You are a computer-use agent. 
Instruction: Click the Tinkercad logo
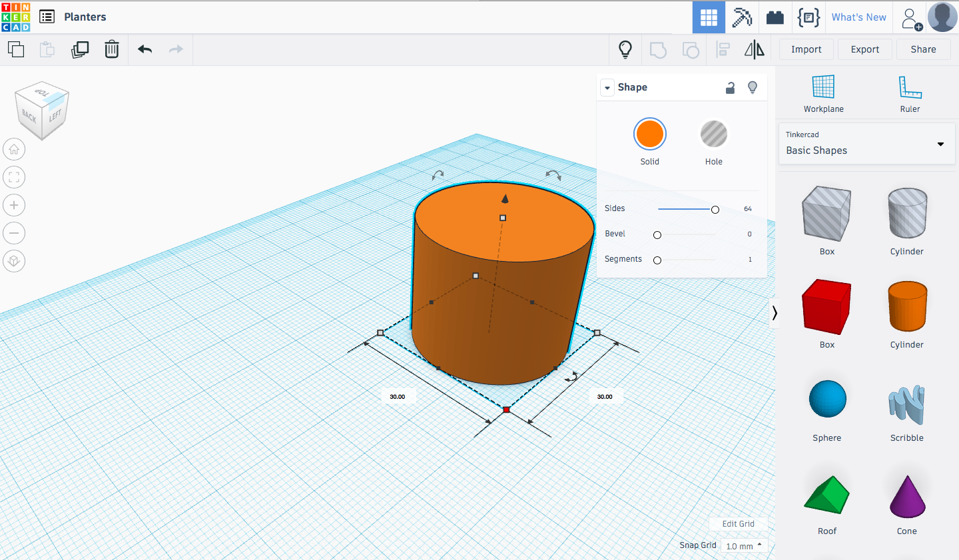pyautogui.click(x=16, y=17)
